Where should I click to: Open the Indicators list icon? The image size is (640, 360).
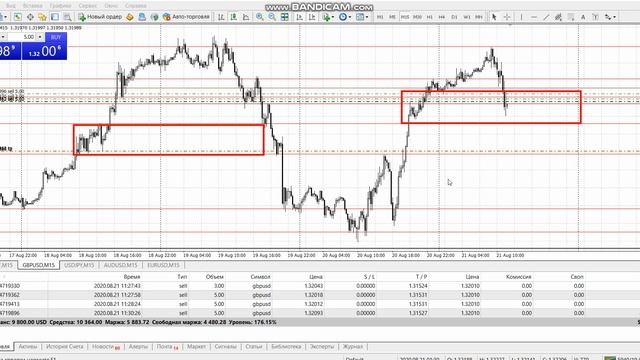pyautogui.click(x=326, y=17)
